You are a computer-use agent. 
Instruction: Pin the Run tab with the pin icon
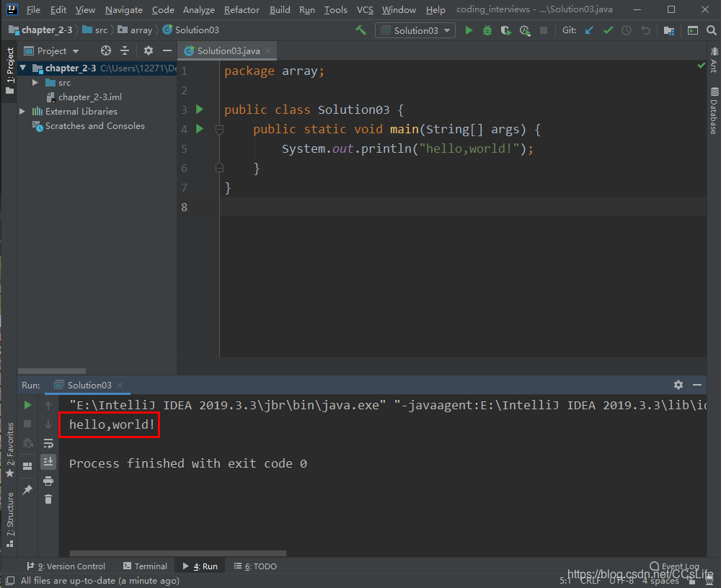27,489
